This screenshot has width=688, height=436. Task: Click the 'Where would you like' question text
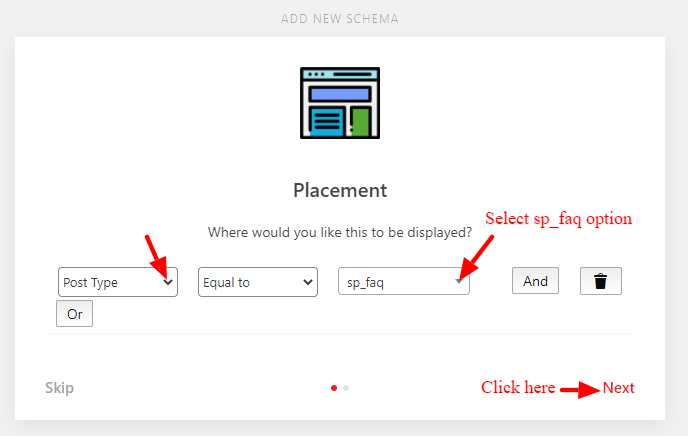point(340,232)
